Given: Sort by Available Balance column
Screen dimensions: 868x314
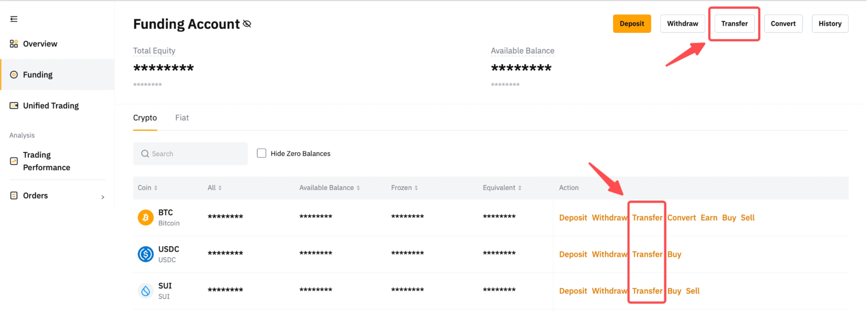Looking at the screenshot, I should (x=358, y=188).
